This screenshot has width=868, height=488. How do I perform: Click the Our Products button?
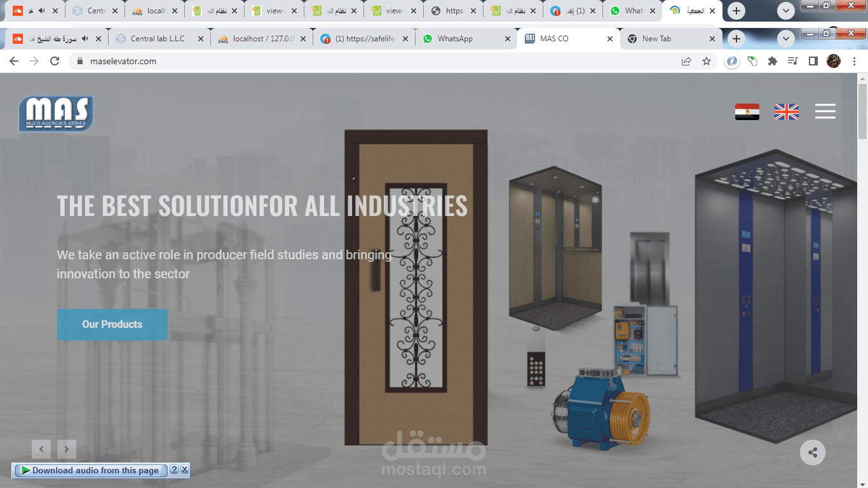click(x=112, y=324)
